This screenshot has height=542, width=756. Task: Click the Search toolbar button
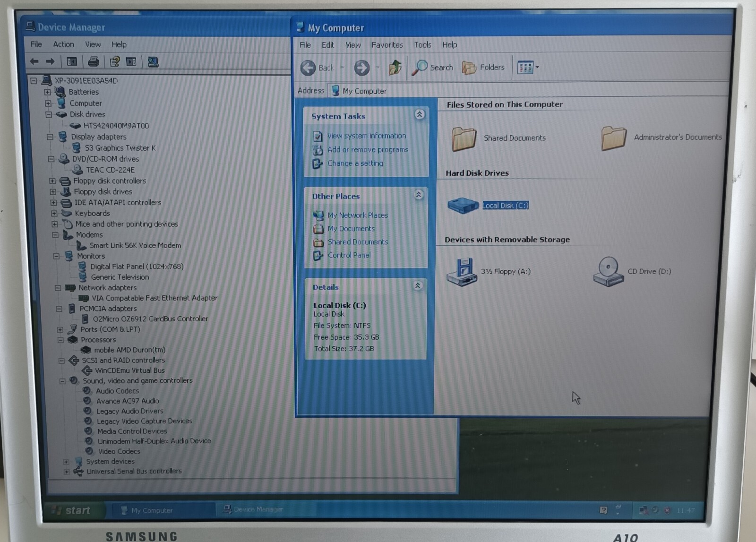[432, 68]
